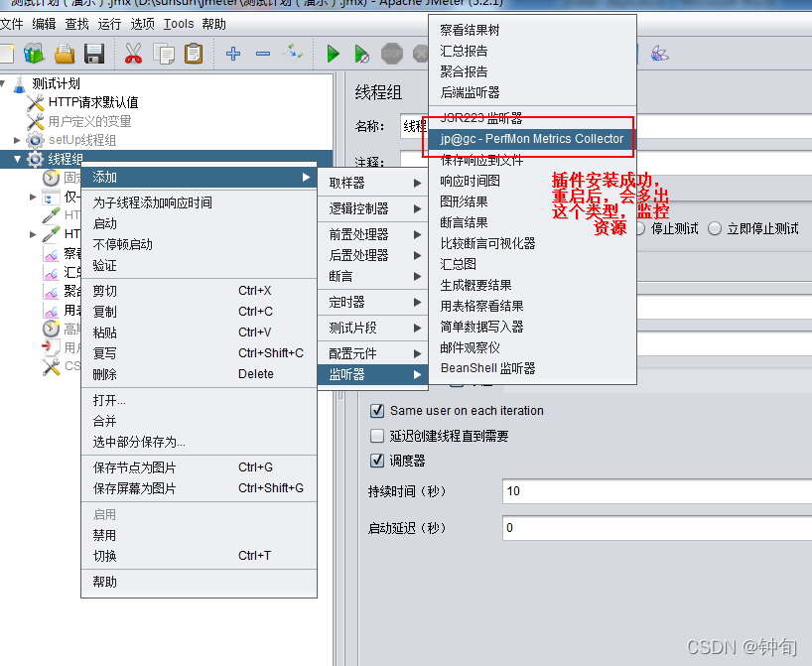
Task: Click 删除 in context menu
Action: pos(199,374)
